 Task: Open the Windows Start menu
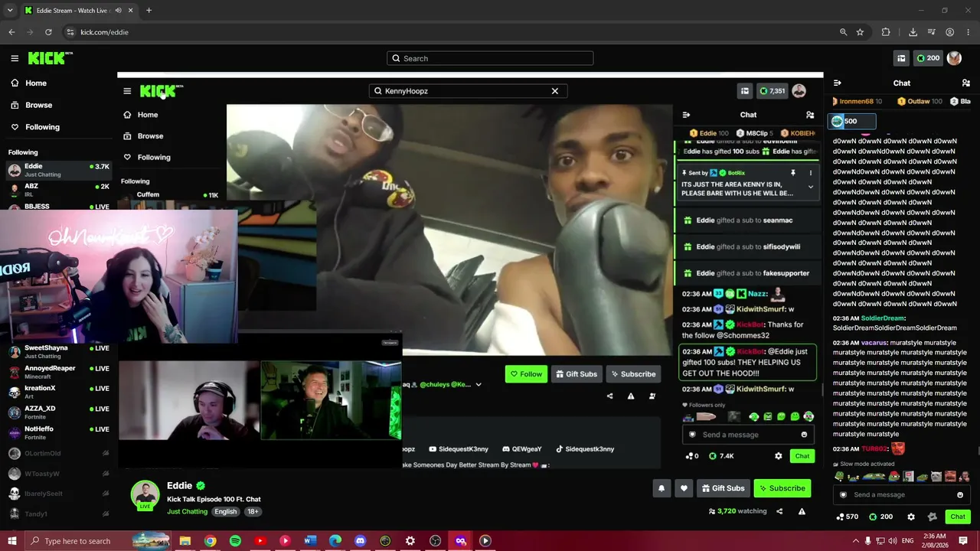[11, 541]
